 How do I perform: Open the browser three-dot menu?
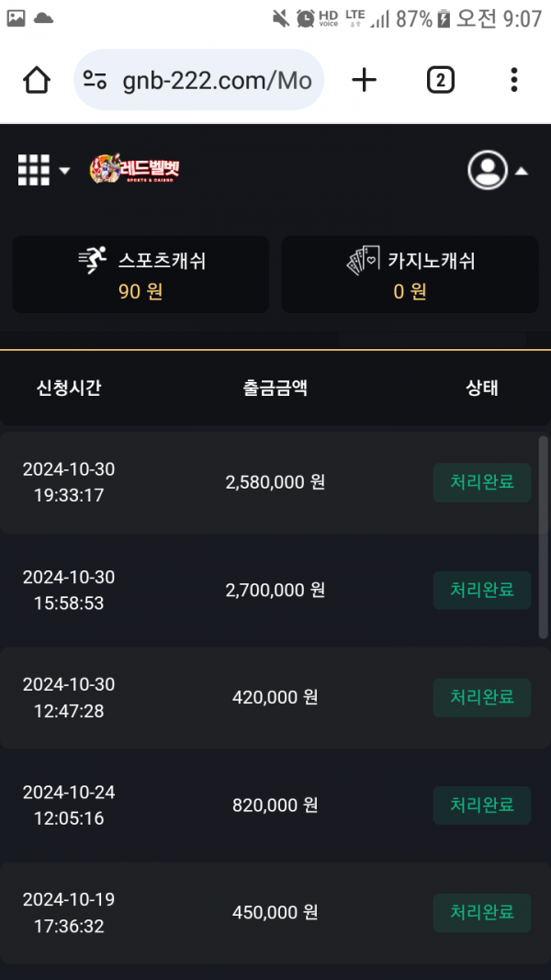pyautogui.click(x=514, y=81)
